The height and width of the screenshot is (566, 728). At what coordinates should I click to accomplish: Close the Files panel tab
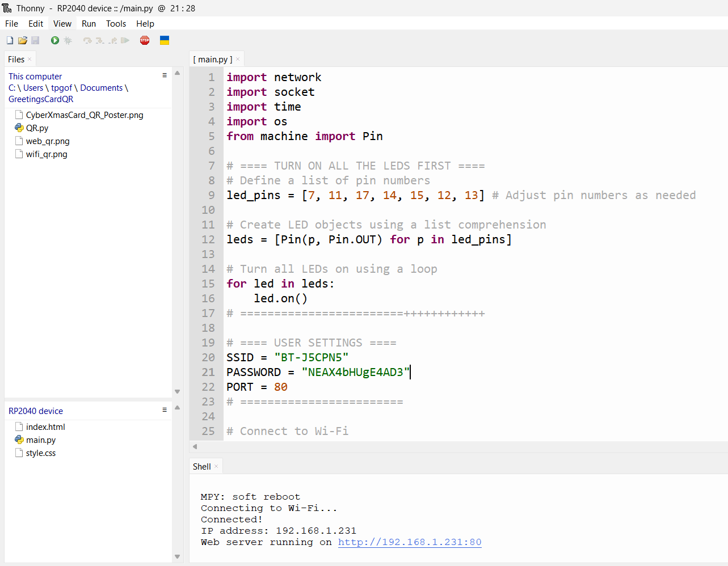pyautogui.click(x=30, y=60)
